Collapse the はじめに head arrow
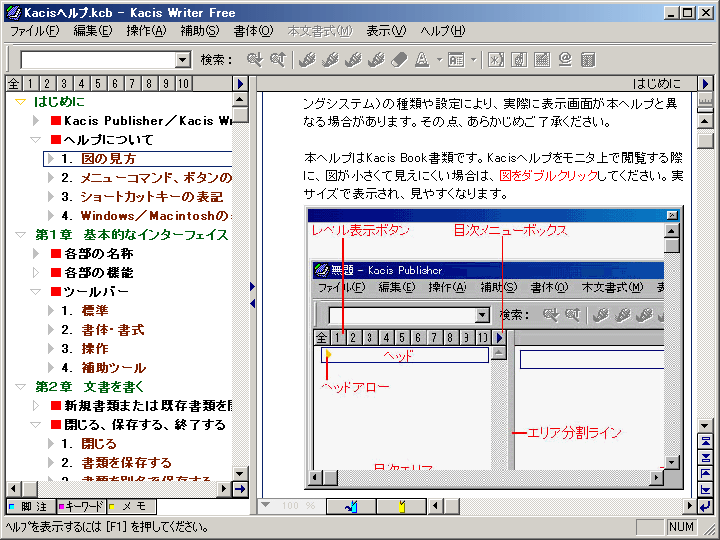Image resolution: width=720 pixels, height=540 pixels. coord(20,101)
